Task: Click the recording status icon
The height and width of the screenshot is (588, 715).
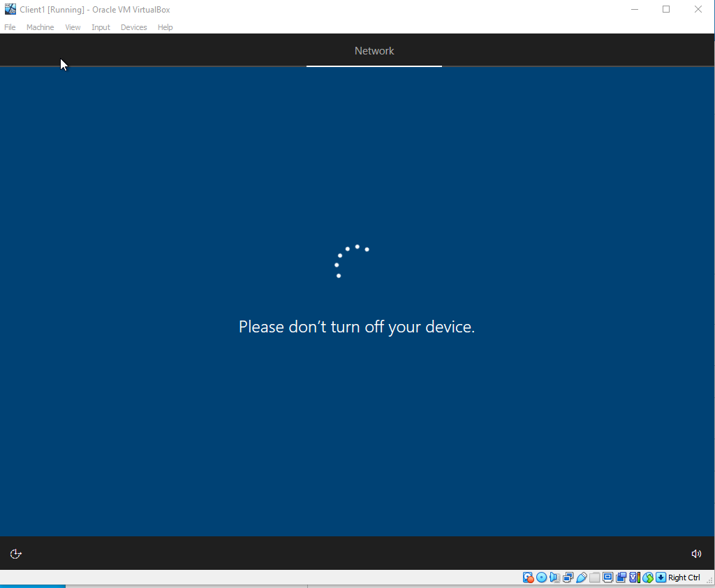Action: tap(621, 578)
